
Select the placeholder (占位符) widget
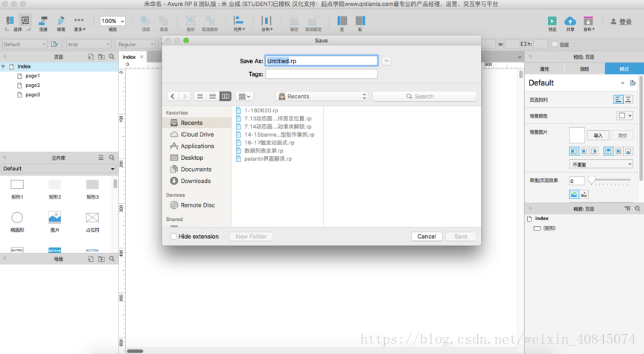click(92, 222)
